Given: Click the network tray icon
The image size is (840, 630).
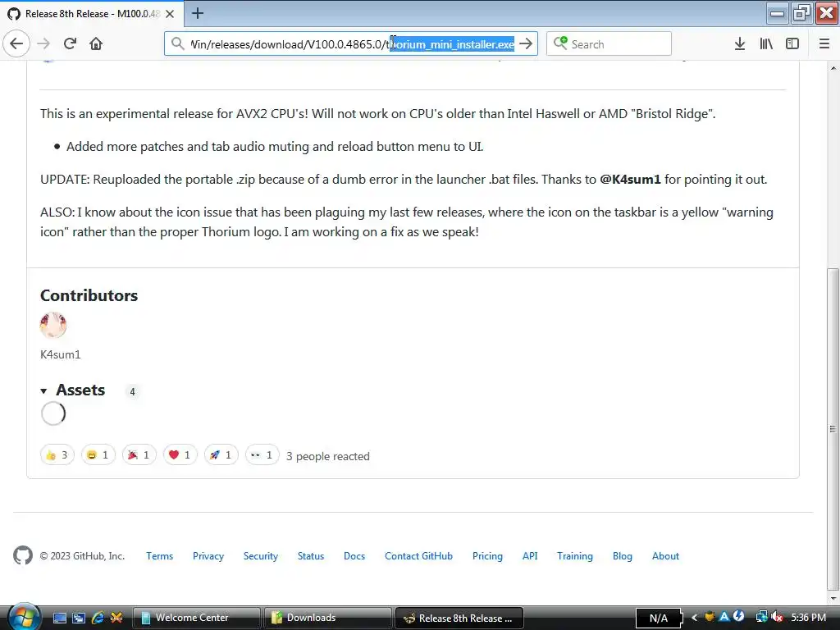Looking at the screenshot, I should point(761,617).
